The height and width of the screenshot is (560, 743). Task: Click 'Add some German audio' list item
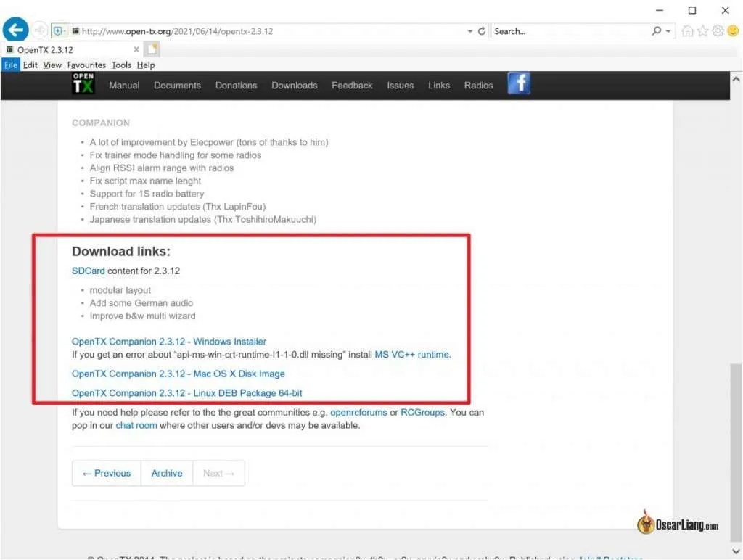coord(141,303)
